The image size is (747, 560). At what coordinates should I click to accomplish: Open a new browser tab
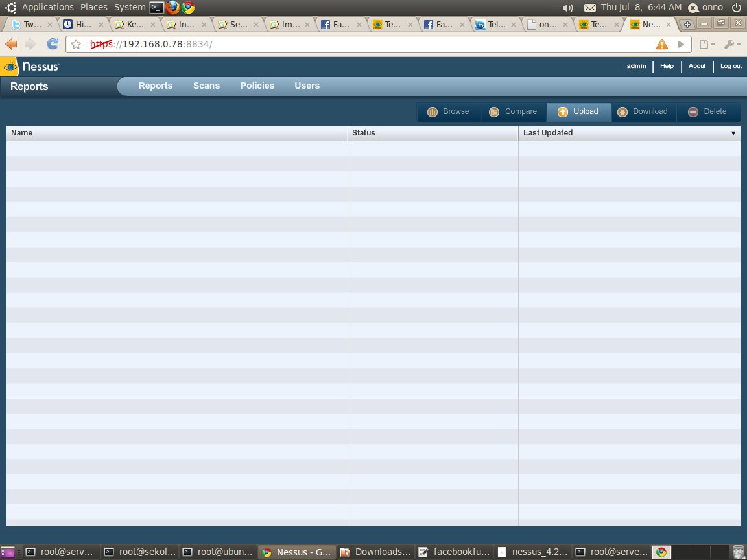[687, 24]
